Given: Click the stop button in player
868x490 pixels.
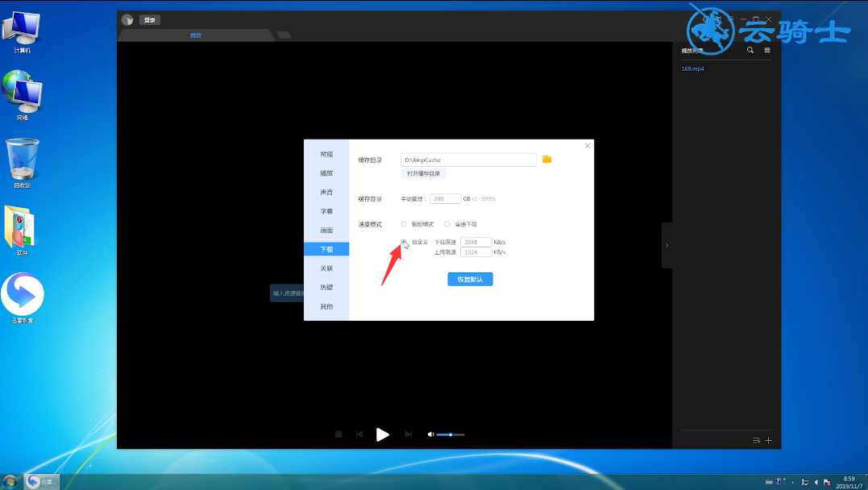Looking at the screenshot, I should pos(338,434).
